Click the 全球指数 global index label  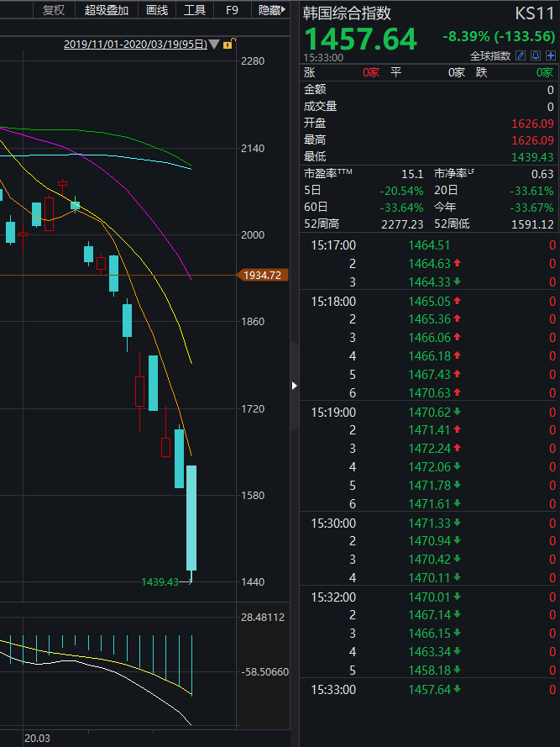pyautogui.click(x=490, y=55)
